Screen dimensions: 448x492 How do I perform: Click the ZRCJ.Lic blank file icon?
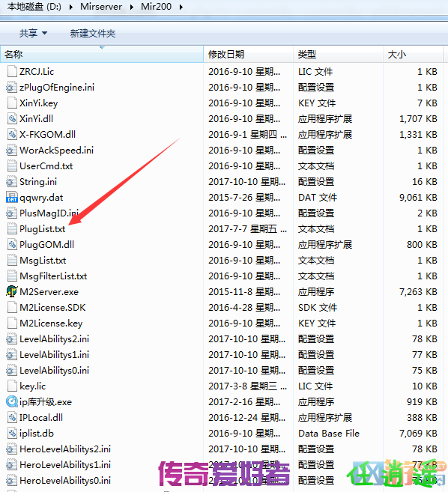click(12, 72)
